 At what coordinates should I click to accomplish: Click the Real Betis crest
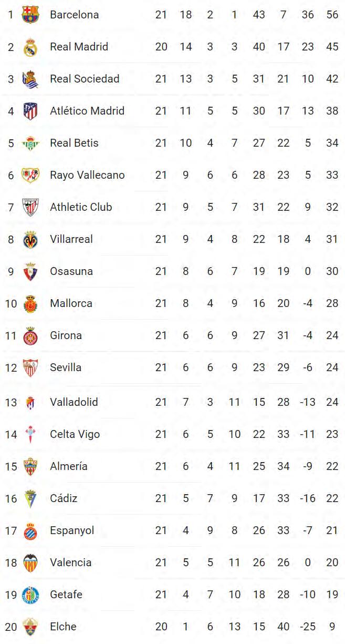pos(30,143)
